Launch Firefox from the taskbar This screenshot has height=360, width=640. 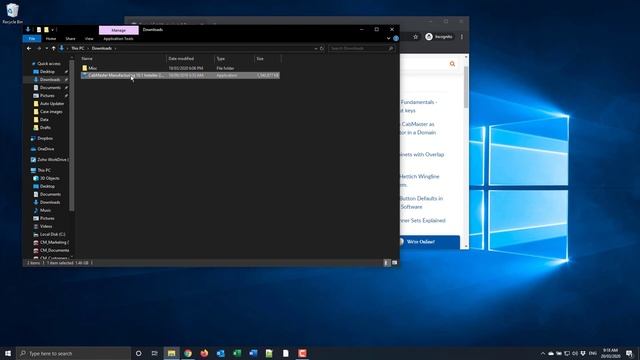204,353
